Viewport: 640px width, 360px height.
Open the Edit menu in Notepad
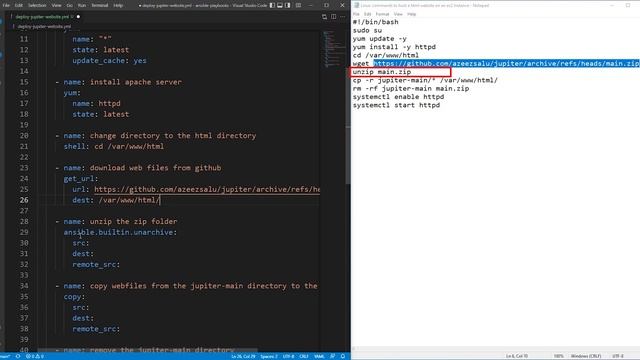[367, 14]
